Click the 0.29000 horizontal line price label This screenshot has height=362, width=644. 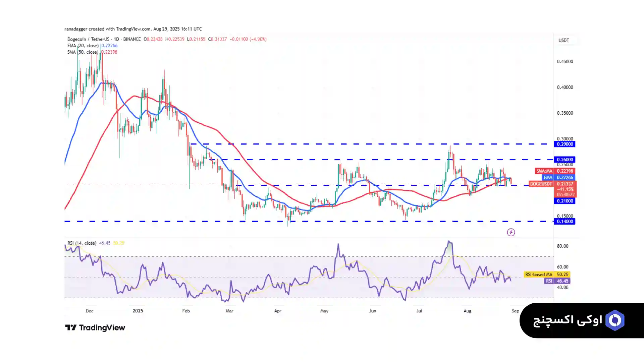coord(565,144)
